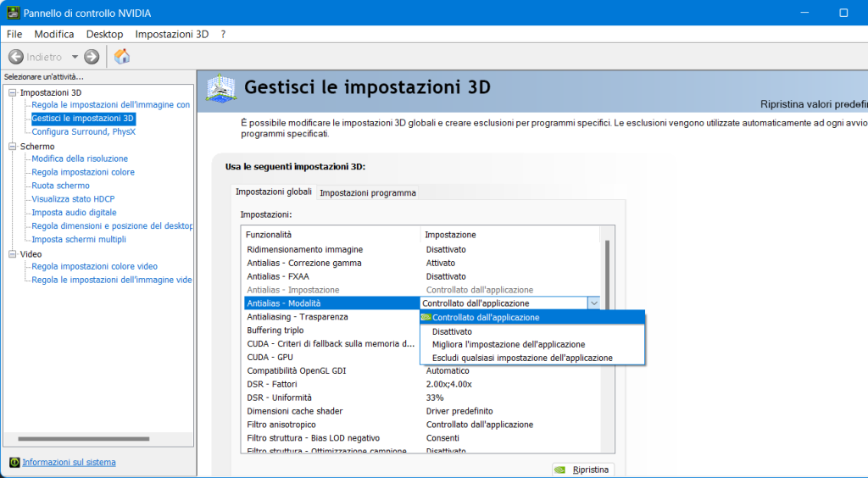
Task: Select Disattivato in the dropdown list
Action: tap(452, 331)
